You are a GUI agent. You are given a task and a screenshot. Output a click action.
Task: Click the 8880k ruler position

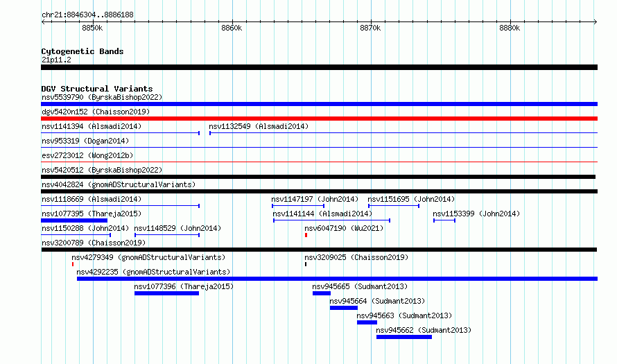(x=510, y=28)
